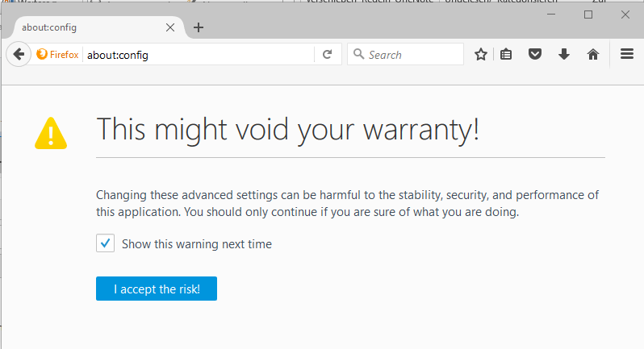Viewport: 644px width, 349px height.
Task: Maximize the Firefox window
Action: point(588,15)
